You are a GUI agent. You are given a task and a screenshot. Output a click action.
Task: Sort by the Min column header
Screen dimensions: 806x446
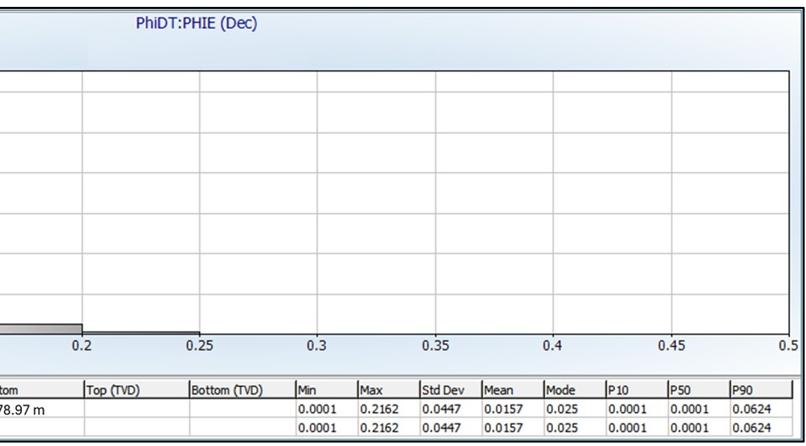tap(326, 390)
